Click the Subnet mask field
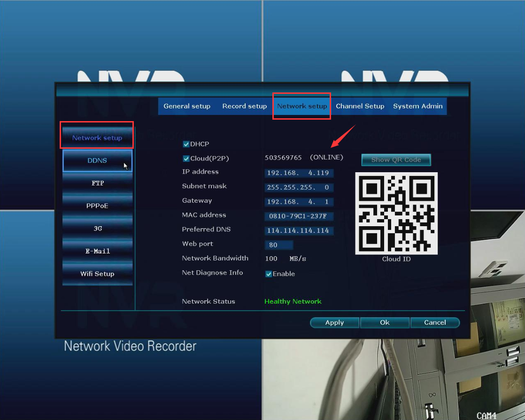This screenshot has width=525, height=420. click(x=299, y=187)
